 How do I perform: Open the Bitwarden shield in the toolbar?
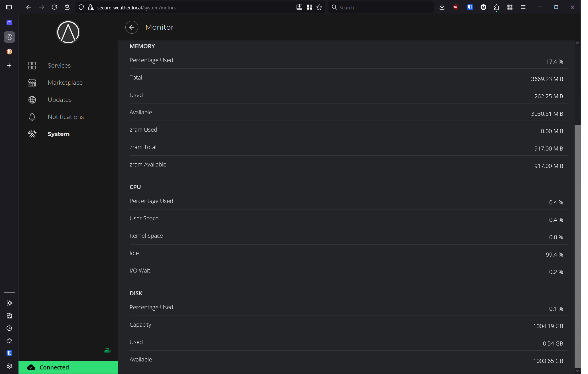pos(470,7)
